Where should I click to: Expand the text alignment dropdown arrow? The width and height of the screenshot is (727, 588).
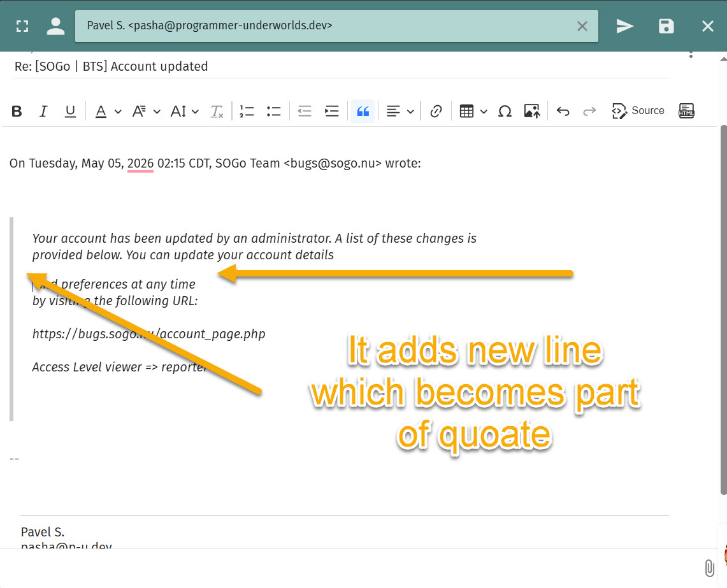coord(410,111)
